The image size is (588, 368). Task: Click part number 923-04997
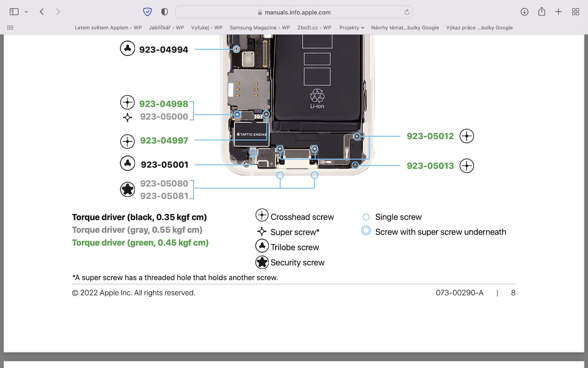pos(164,141)
